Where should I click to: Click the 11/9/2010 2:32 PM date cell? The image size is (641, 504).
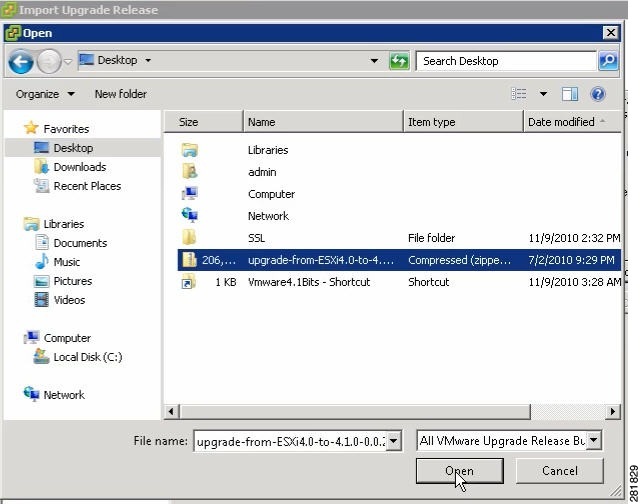pos(574,238)
